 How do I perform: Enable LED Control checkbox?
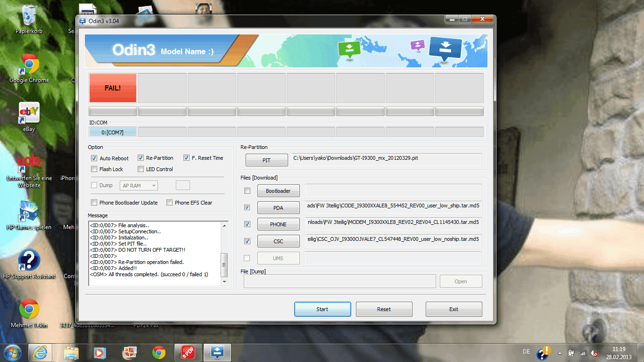(140, 169)
